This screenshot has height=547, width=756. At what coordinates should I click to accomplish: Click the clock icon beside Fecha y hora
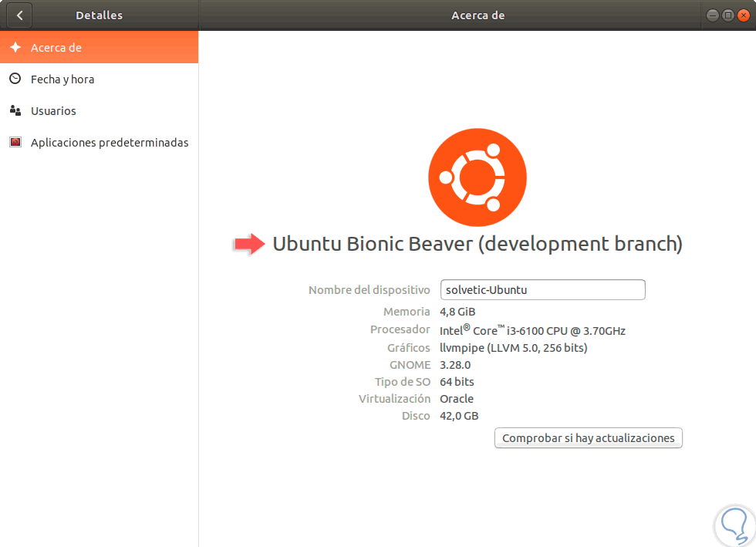tap(15, 79)
